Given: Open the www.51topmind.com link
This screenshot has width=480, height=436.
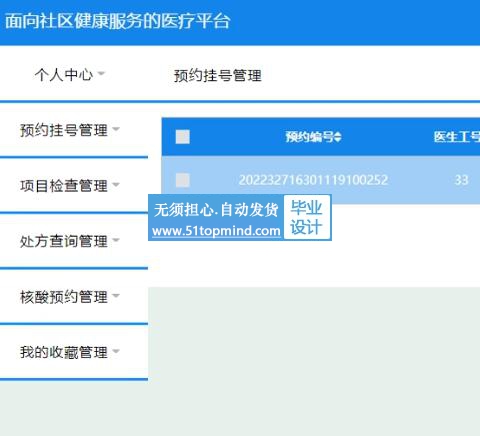Looking at the screenshot, I should (216, 231).
